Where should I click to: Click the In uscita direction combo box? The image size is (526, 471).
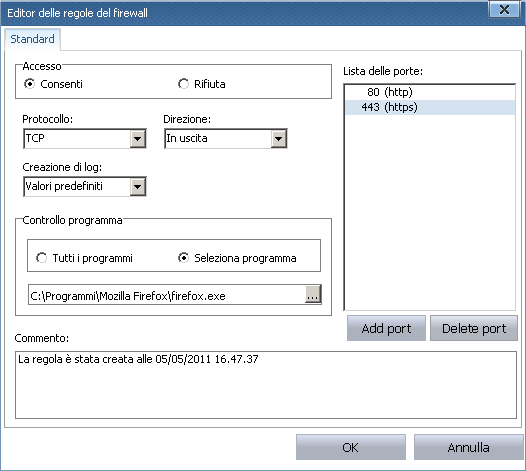(x=225, y=139)
